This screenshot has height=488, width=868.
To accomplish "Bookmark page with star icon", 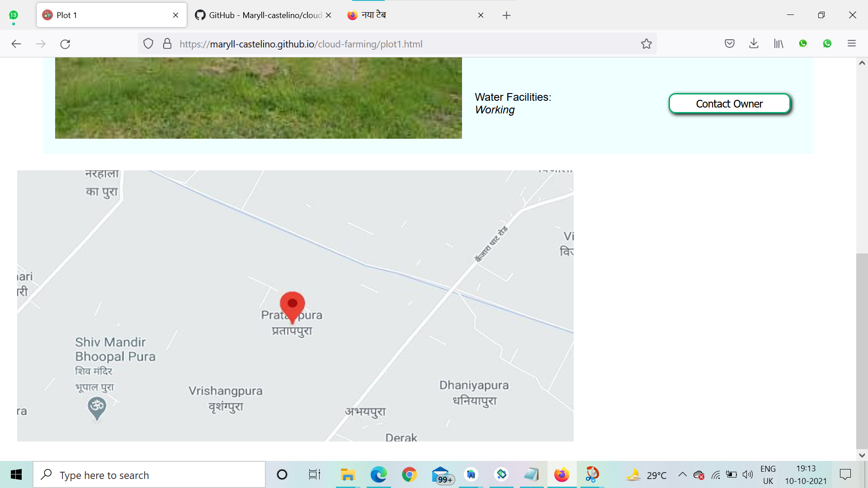I will [646, 44].
